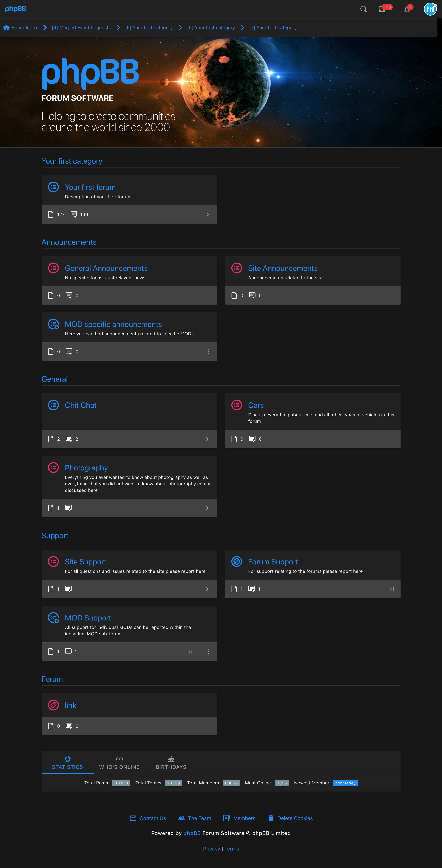Image resolution: width=442 pixels, height=868 pixels.
Task: Open user avatar profile menu
Action: click(x=430, y=9)
